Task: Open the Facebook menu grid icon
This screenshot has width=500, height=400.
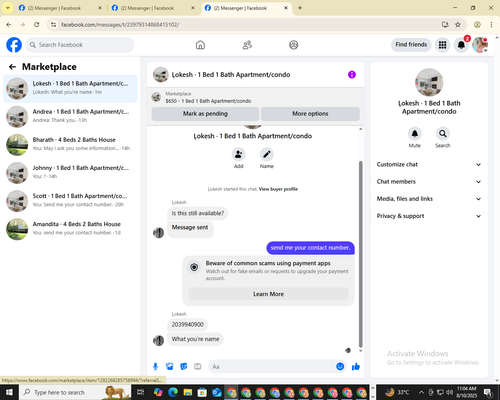Action: pyautogui.click(x=442, y=45)
